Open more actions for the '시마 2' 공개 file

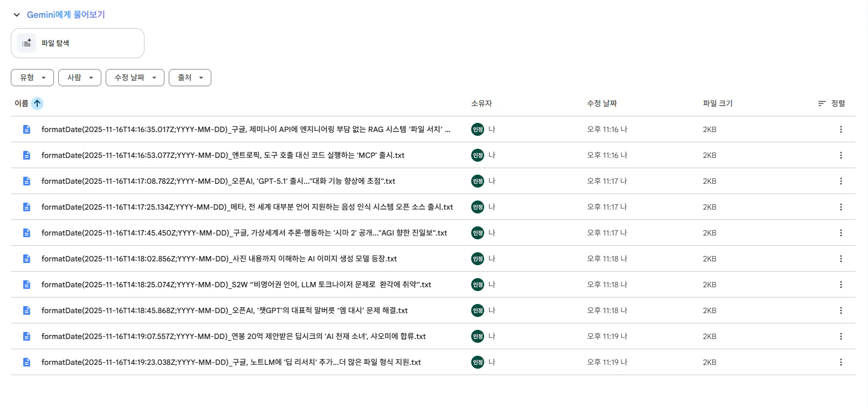841,233
